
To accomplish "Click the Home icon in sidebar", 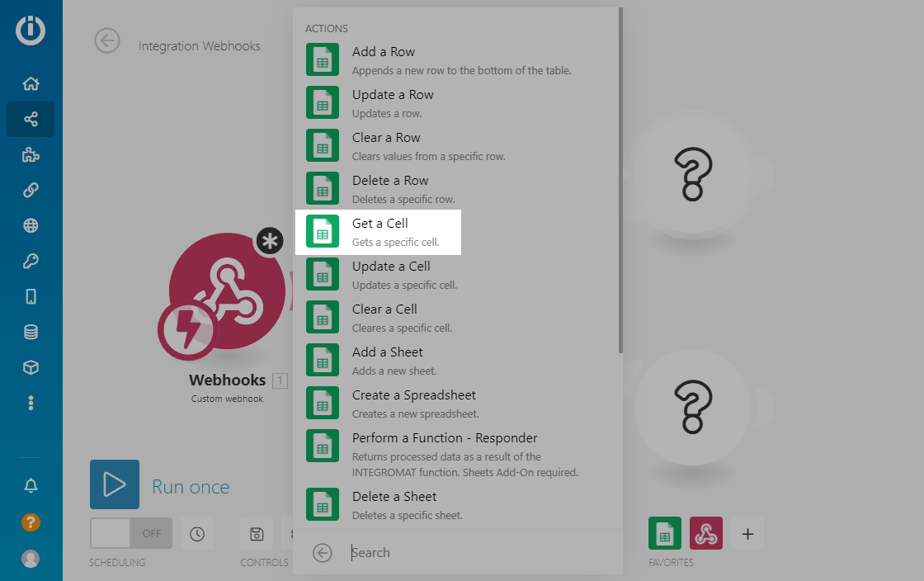I will 31,83.
